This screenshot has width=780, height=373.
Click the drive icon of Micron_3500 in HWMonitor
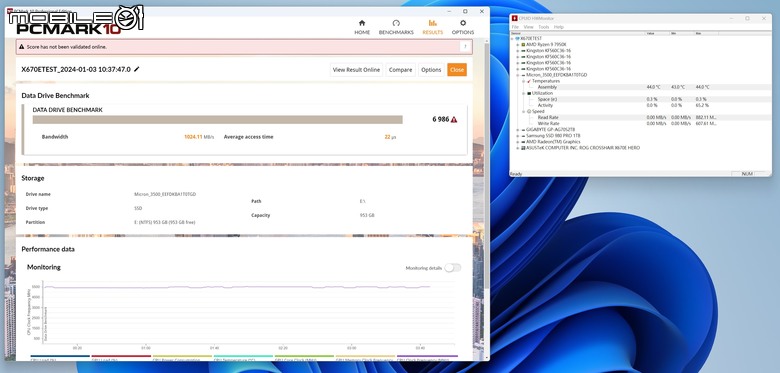click(x=523, y=75)
